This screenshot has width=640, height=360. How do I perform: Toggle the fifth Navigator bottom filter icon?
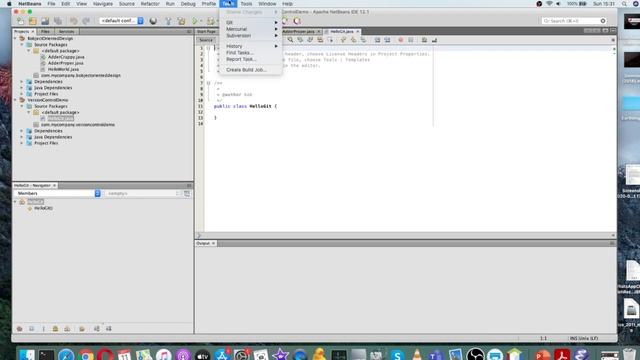click(x=67, y=329)
